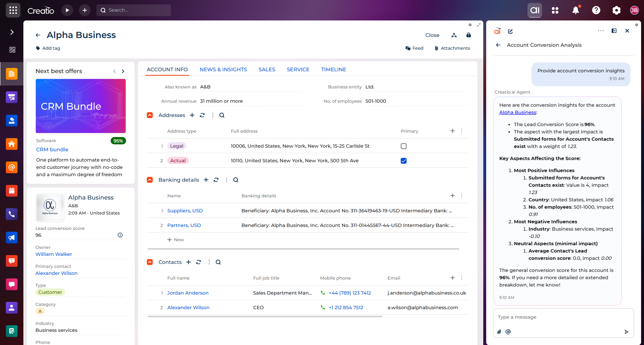Start a new chat with edit icon

[510, 31]
